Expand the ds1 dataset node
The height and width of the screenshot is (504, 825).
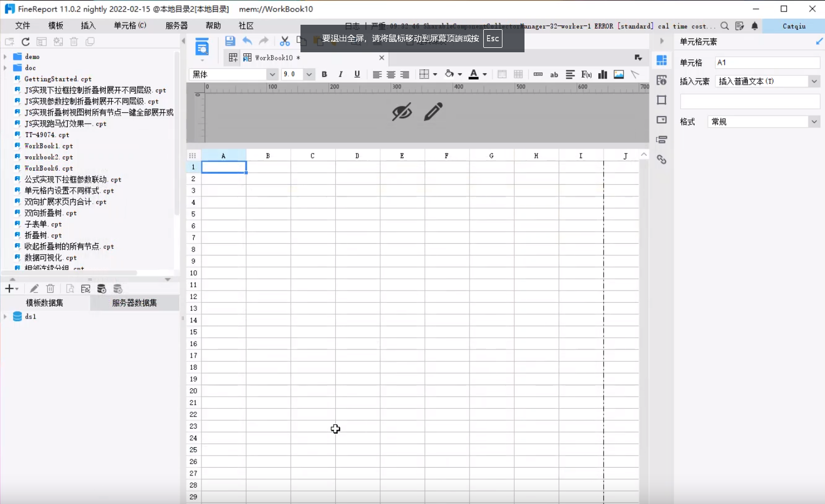6,316
